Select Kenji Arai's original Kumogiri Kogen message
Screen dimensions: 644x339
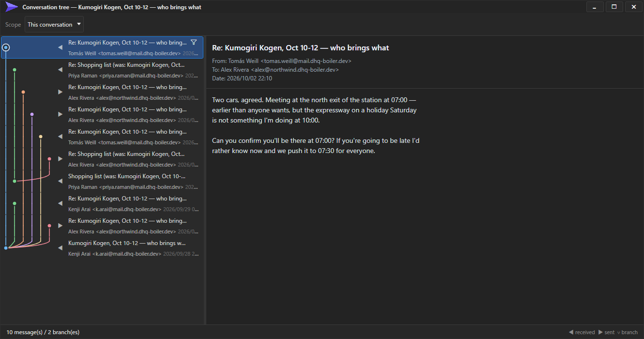(102, 248)
